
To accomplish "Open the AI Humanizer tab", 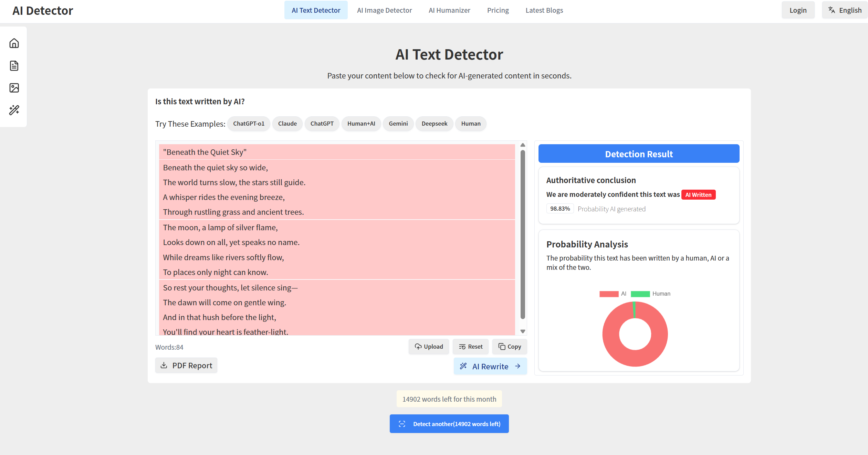I will 449,10.
